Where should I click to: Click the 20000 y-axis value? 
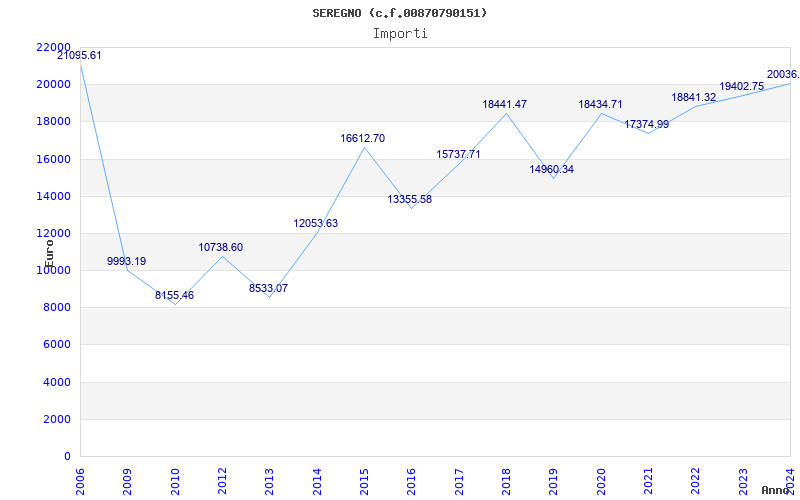(x=53, y=84)
